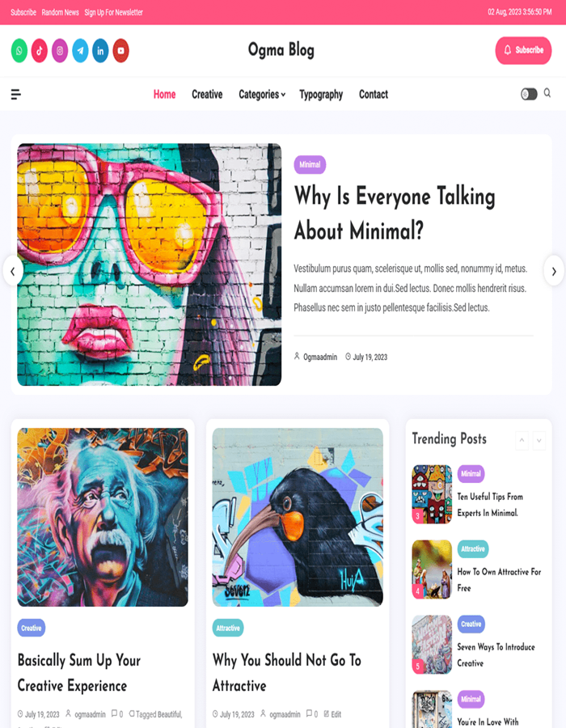Screen dimensions: 566x728
Task: Open the Instagram social icon
Action: pyautogui.click(x=60, y=51)
